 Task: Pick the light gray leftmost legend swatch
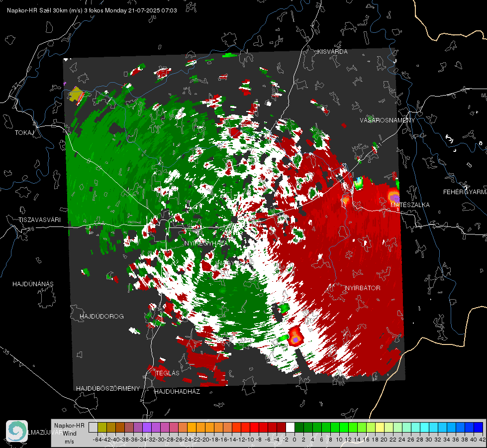tap(93, 427)
